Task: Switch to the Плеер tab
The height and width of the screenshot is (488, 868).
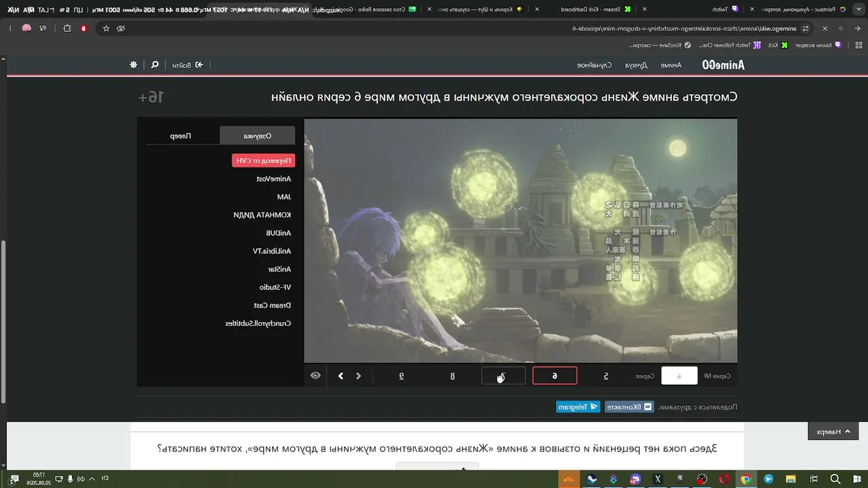Action: click(180, 136)
